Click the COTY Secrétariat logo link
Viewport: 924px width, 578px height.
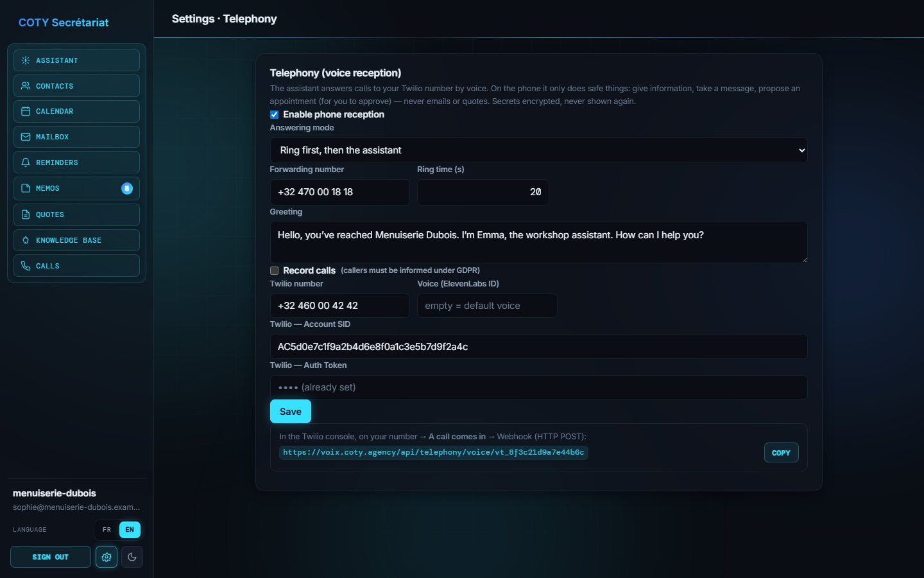point(64,22)
